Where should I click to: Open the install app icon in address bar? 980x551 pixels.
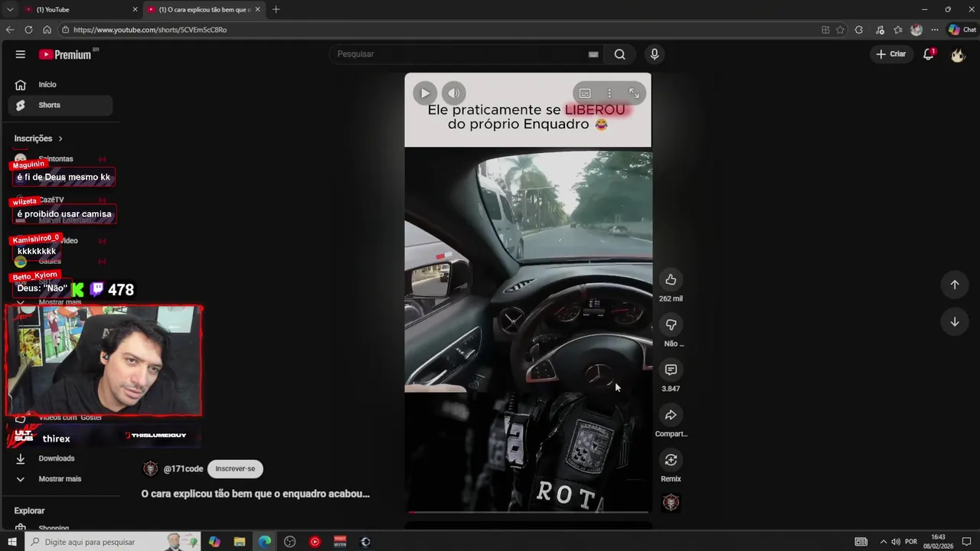(825, 30)
